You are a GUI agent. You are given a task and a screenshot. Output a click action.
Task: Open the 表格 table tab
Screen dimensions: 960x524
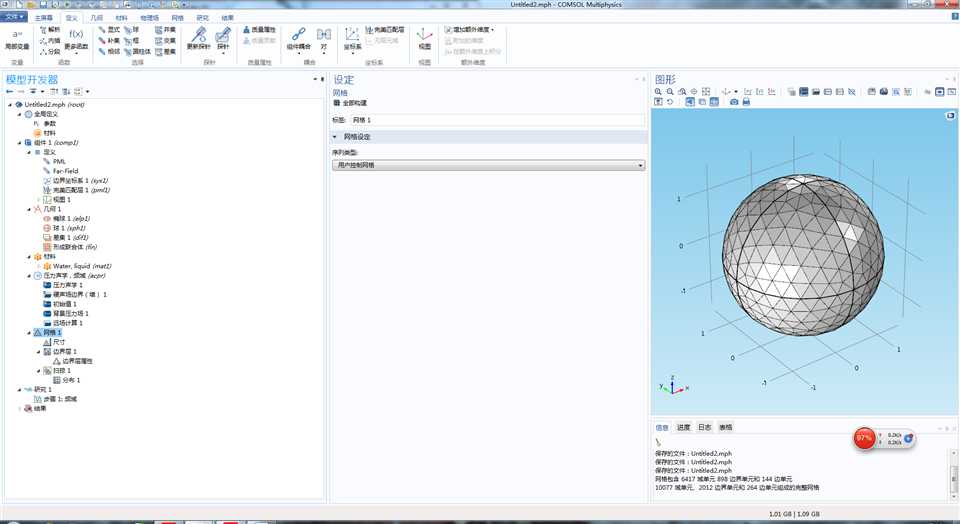click(x=726, y=427)
